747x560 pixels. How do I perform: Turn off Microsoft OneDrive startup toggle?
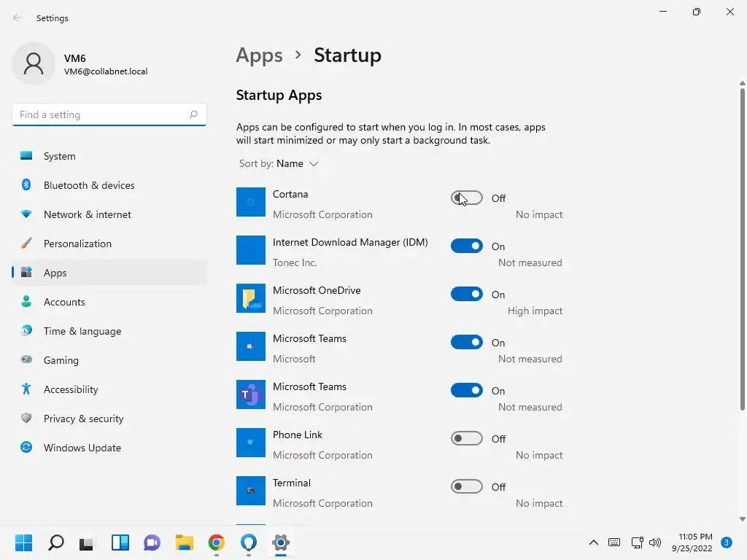[x=466, y=295]
